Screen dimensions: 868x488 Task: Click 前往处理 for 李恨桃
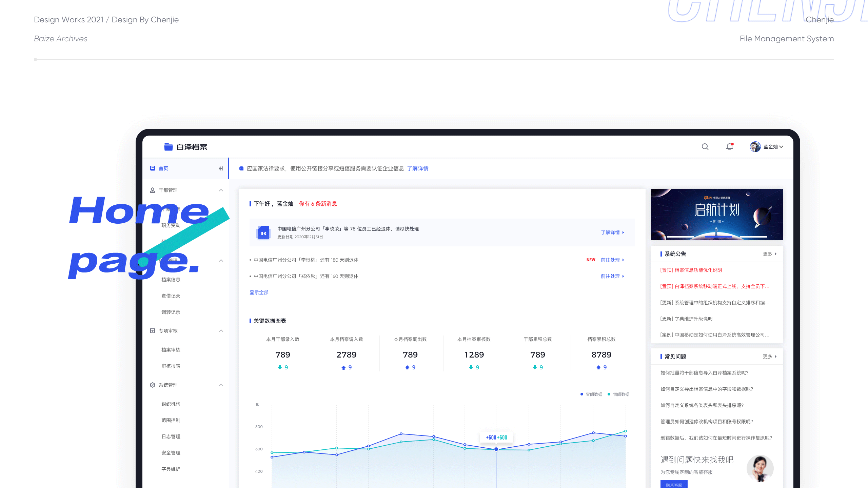612,260
